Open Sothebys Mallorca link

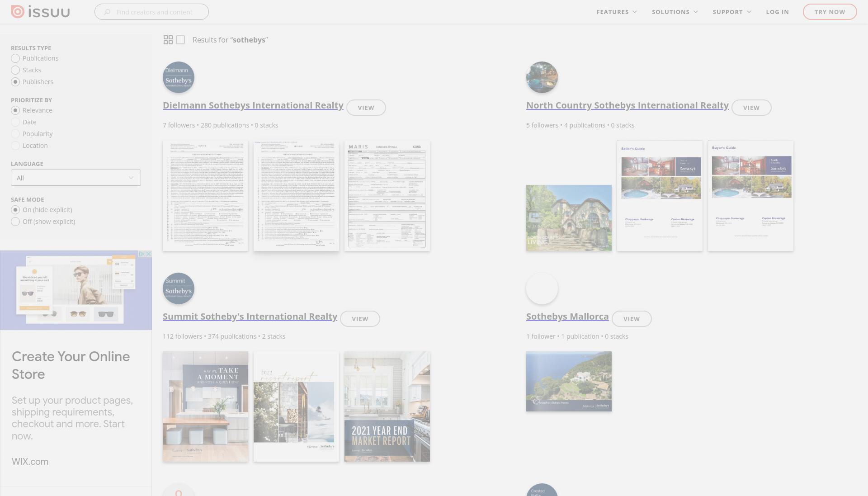[x=567, y=316]
